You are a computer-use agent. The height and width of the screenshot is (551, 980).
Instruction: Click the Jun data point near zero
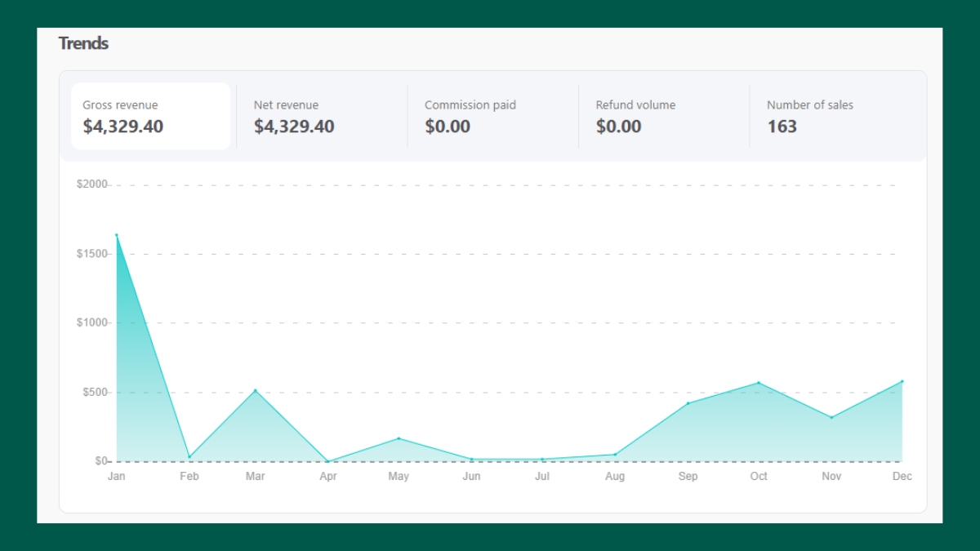click(x=471, y=459)
